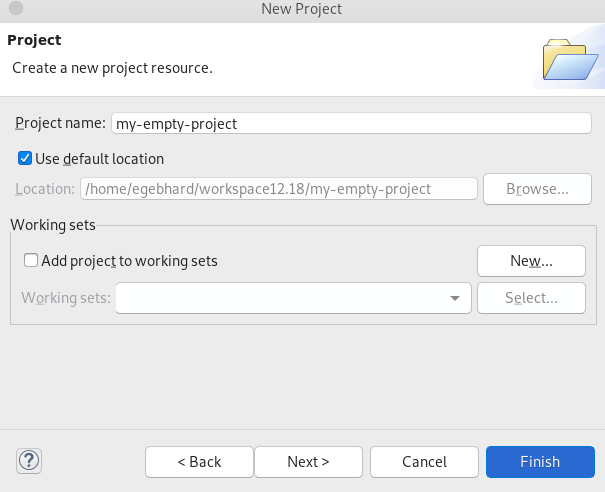Click the "Working sets" group heading
This screenshot has width=605, height=492.
(x=52, y=225)
